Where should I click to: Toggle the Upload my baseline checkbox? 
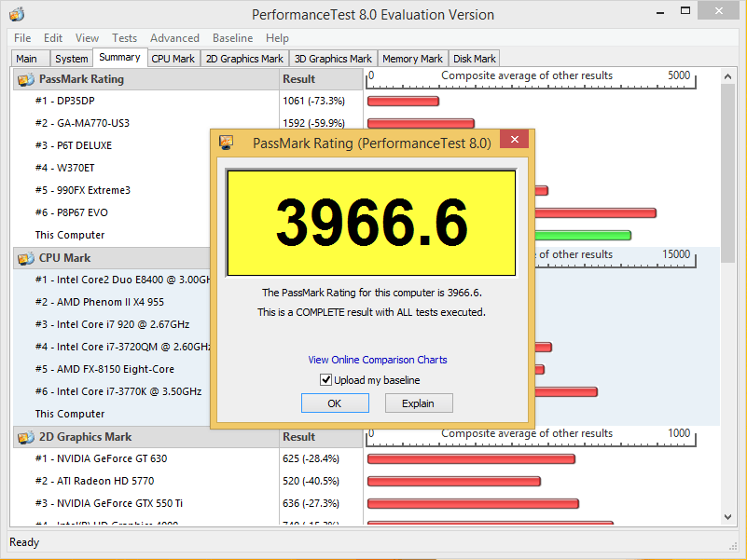point(325,380)
